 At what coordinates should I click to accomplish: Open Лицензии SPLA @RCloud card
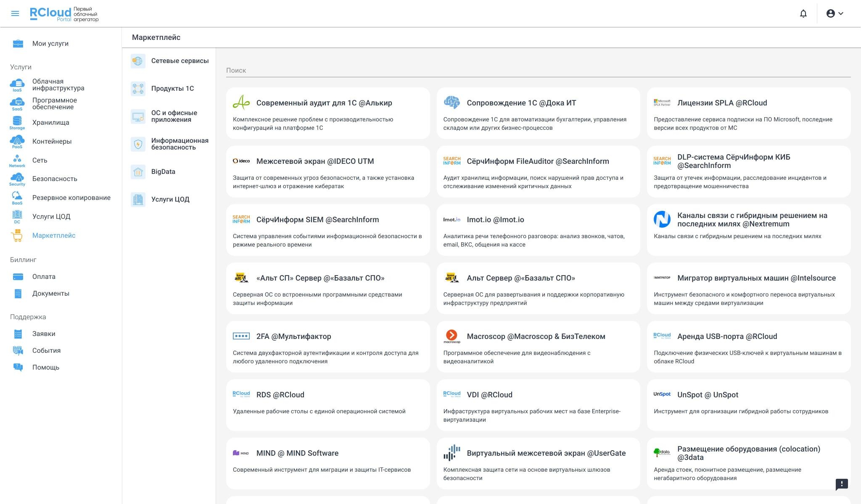click(749, 113)
